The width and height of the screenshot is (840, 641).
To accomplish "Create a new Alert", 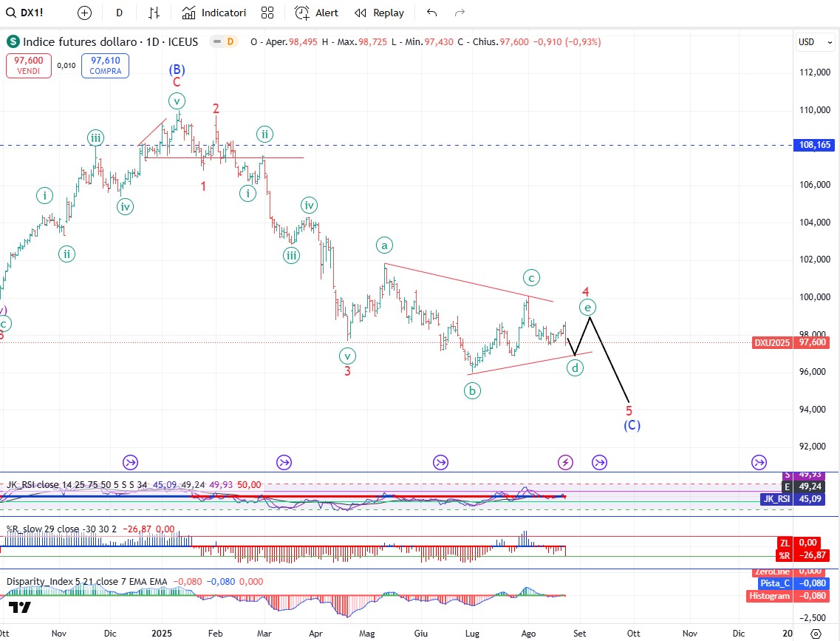I will coord(316,13).
